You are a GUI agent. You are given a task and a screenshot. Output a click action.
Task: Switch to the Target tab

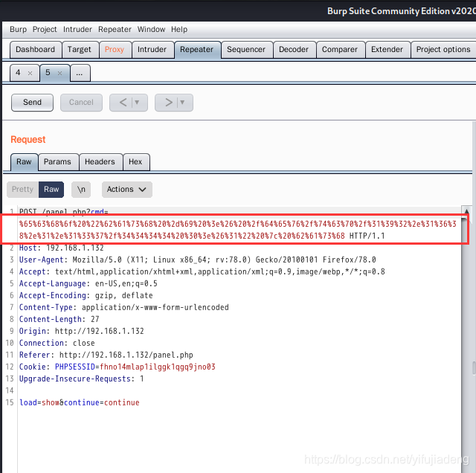pyautogui.click(x=80, y=50)
